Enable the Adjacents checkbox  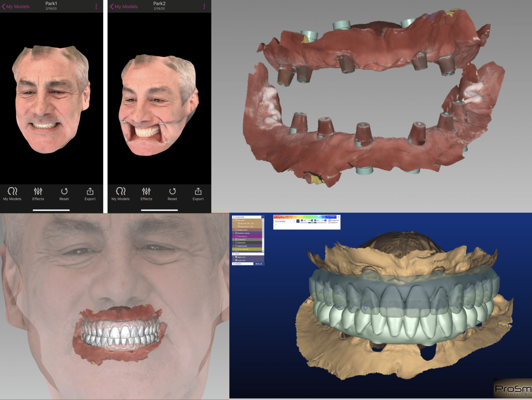pos(329,222)
